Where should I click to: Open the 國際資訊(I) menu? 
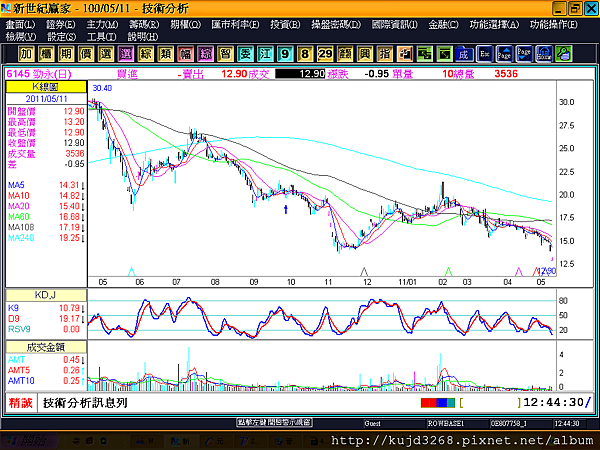pyautogui.click(x=395, y=25)
